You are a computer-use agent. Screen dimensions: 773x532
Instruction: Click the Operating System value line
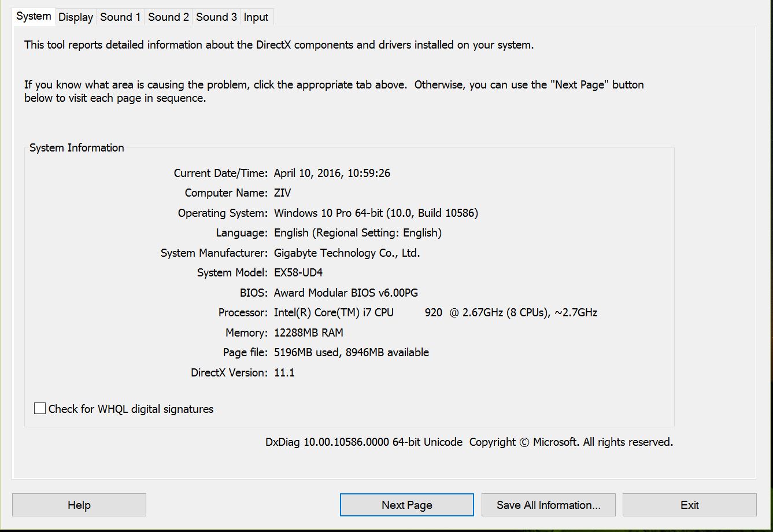coord(376,213)
